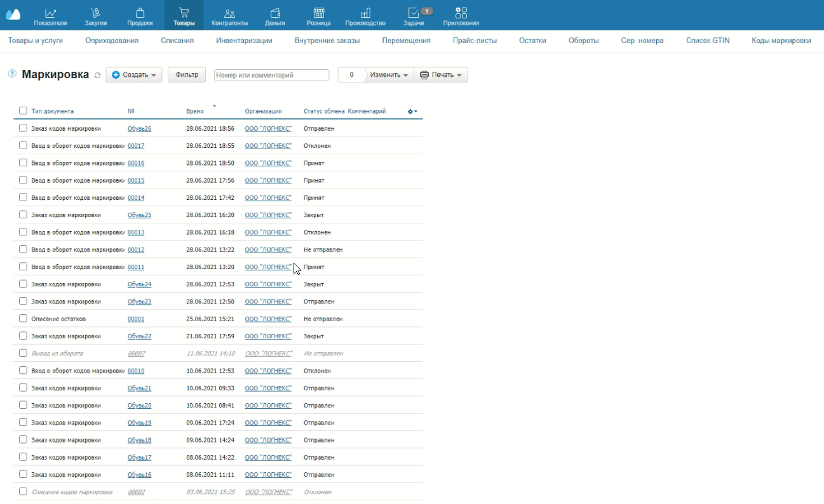The image size is (824, 504).
Task: Click the Фильтр button
Action: click(x=187, y=75)
